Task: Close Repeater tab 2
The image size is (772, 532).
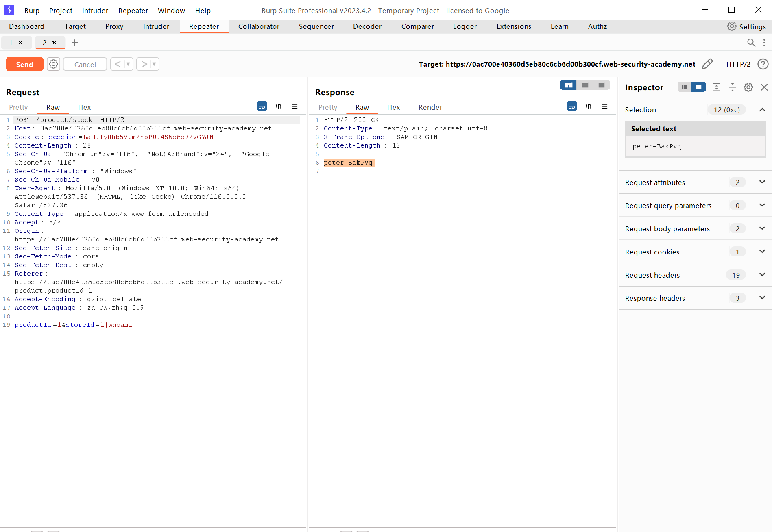Action: [x=54, y=43]
